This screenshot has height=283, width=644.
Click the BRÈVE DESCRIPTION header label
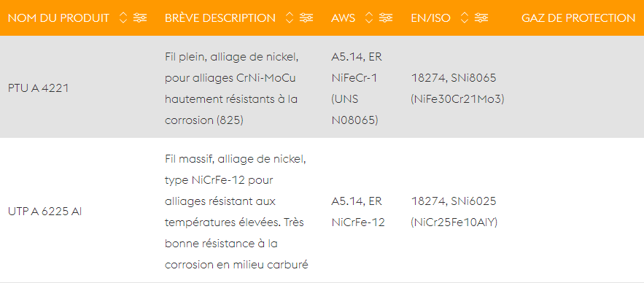[x=220, y=18]
